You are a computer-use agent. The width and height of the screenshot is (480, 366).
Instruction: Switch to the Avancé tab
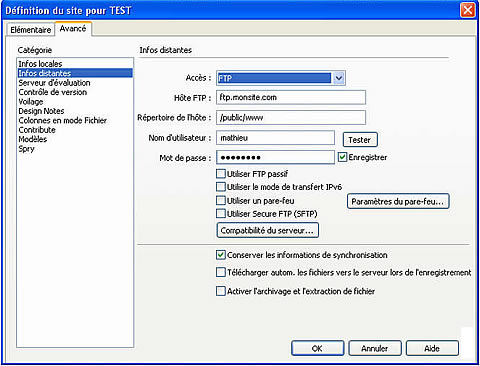click(73, 29)
